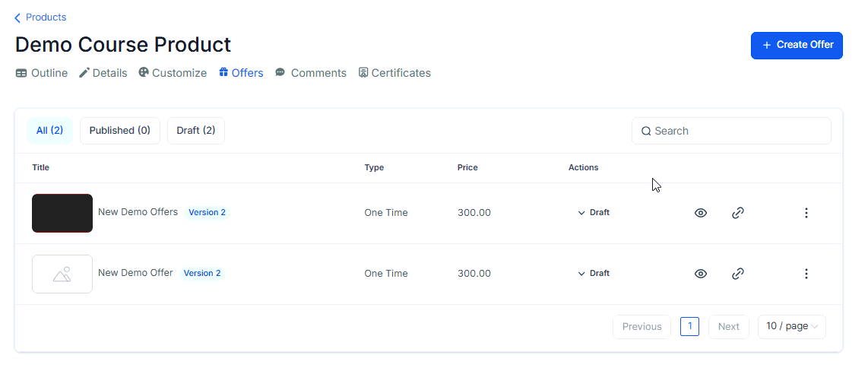
Task: Open three-dot menu for New Demo Offer
Action: point(806,274)
